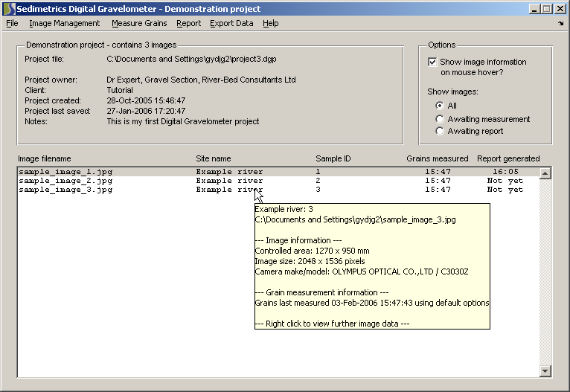Select sample_image_1.jpg in the list
Image resolution: width=570 pixels, height=392 pixels.
click(x=65, y=172)
